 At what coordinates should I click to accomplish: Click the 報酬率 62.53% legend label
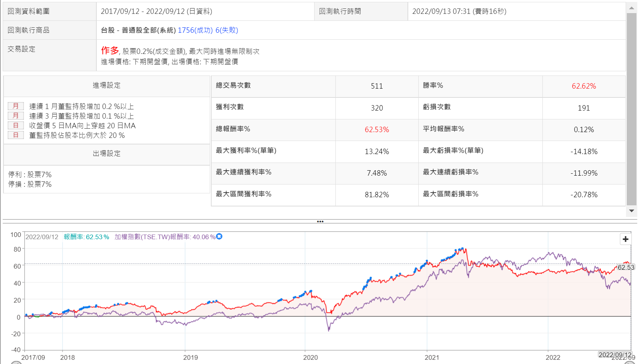pos(86,237)
